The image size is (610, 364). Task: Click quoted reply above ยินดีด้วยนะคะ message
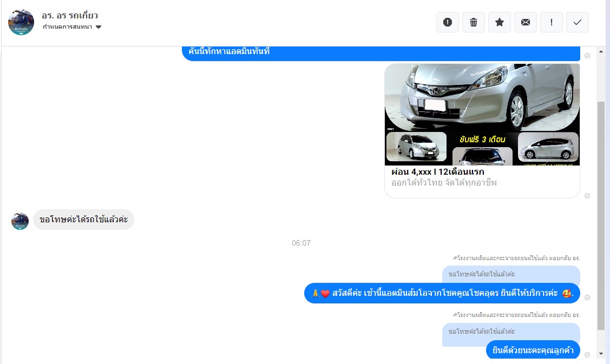(x=511, y=332)
